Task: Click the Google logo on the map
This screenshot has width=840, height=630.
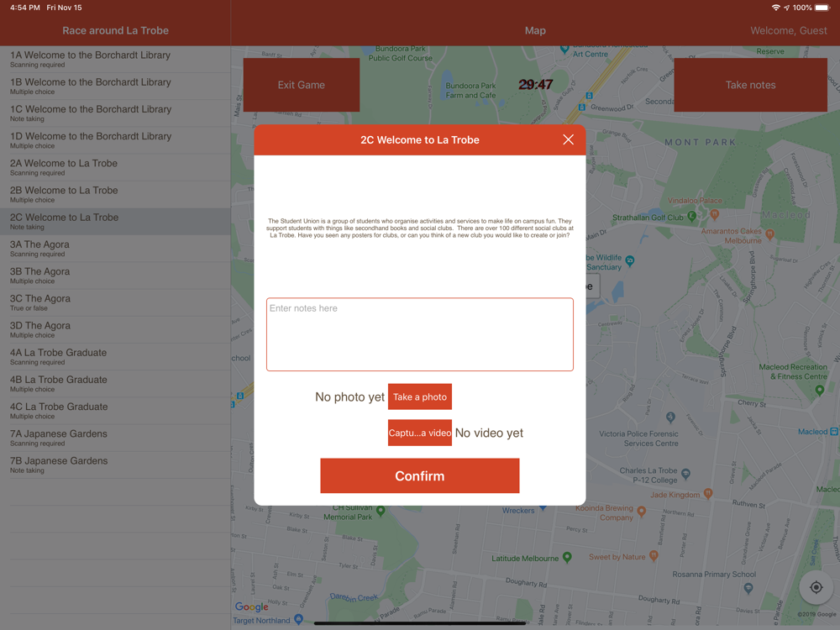Action: (x=251, y=606)
